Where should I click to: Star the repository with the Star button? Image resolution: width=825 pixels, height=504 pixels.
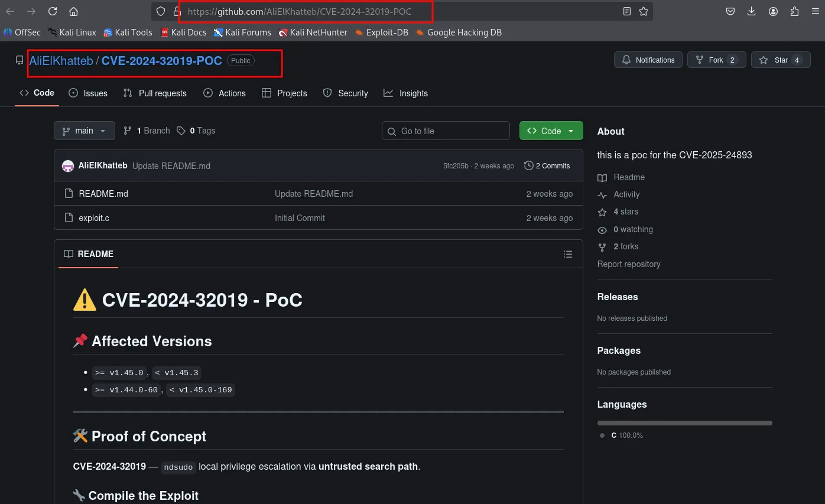(x=781, y=60)
